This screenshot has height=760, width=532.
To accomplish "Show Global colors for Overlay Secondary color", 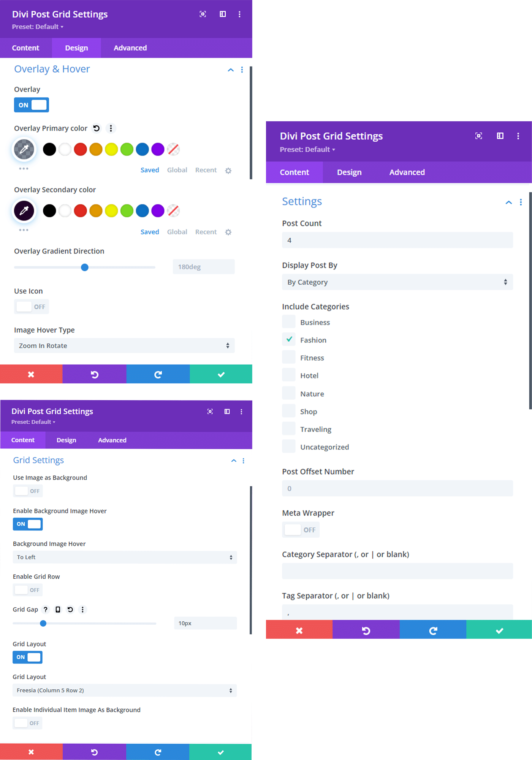I will tap(177, 232).
